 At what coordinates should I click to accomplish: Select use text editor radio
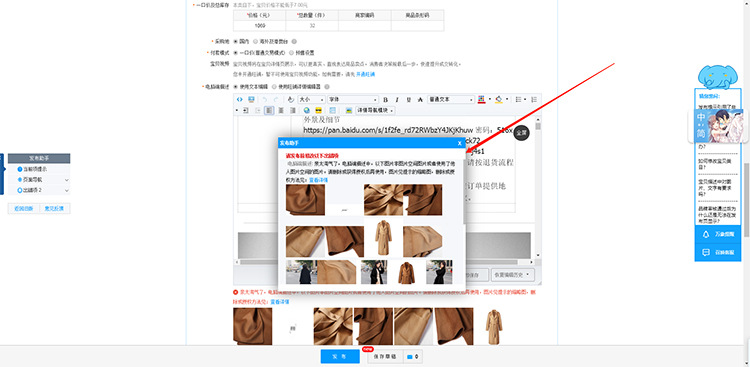[236, 87]
